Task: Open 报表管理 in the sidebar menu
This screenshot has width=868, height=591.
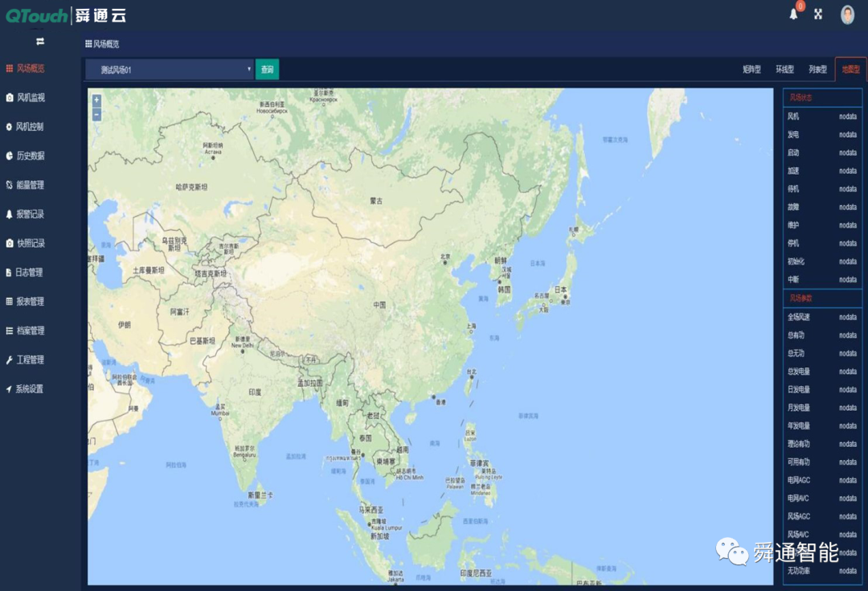Action: coord(31,302)
